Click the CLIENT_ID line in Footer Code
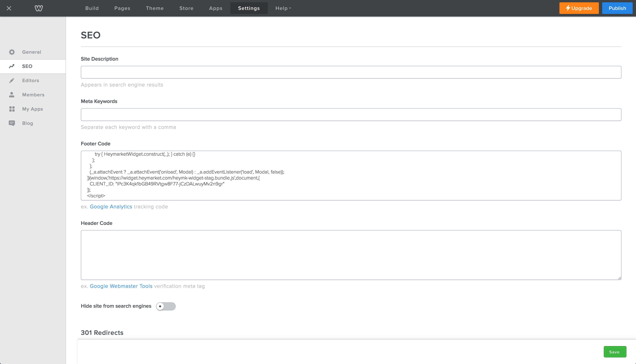 point(157,184)
